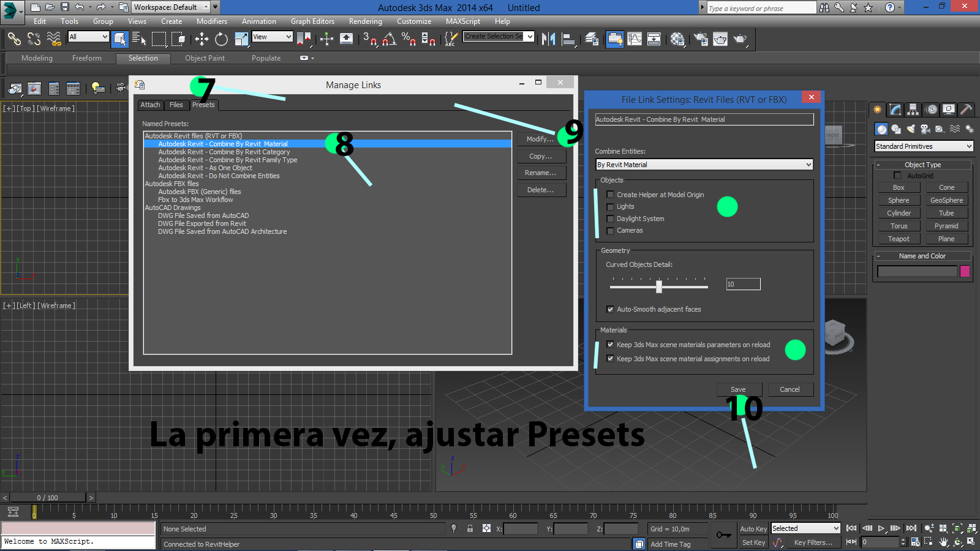Open the Utilities command panel tab
This screenshot has width=980, height=551.
tap(967, 110)
